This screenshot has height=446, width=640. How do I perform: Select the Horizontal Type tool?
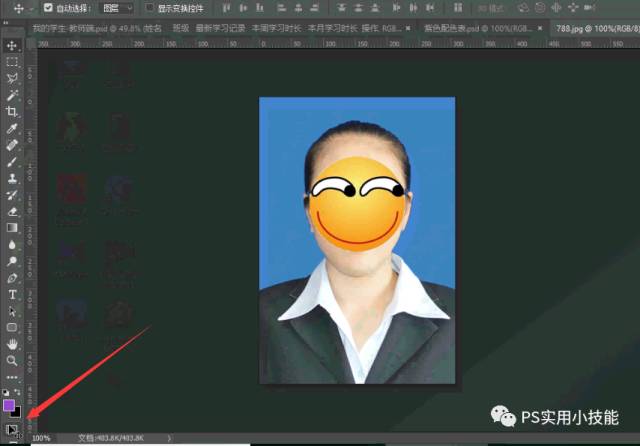coord(11,295)
